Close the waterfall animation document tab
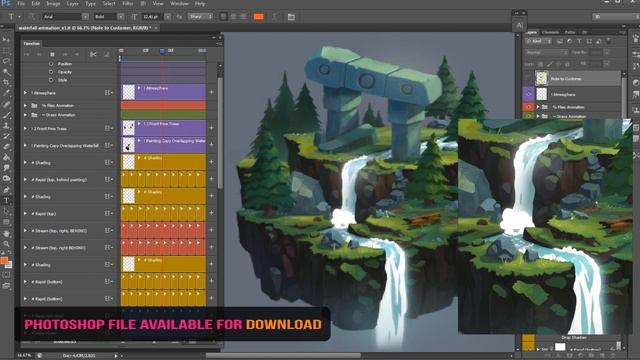640x360 pixels. pos(156,28)
